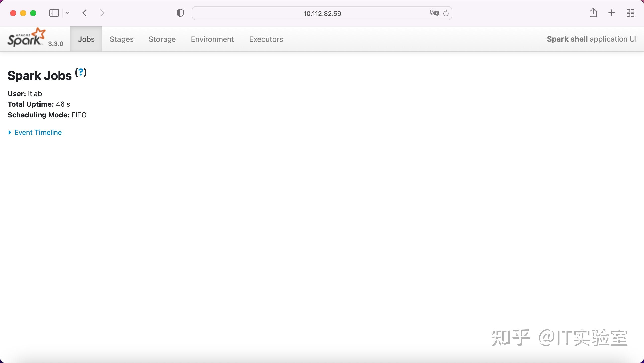Open the Executors tab
The image size is (644, 363).
(266, 39)
